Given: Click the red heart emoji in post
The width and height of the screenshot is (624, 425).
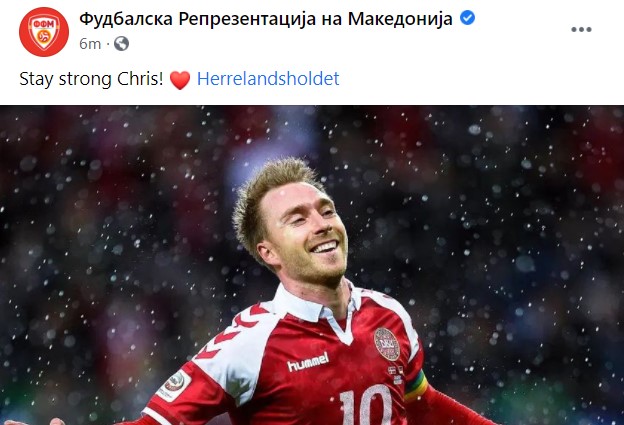Looking at the screenshot, I should coord(180,80).
